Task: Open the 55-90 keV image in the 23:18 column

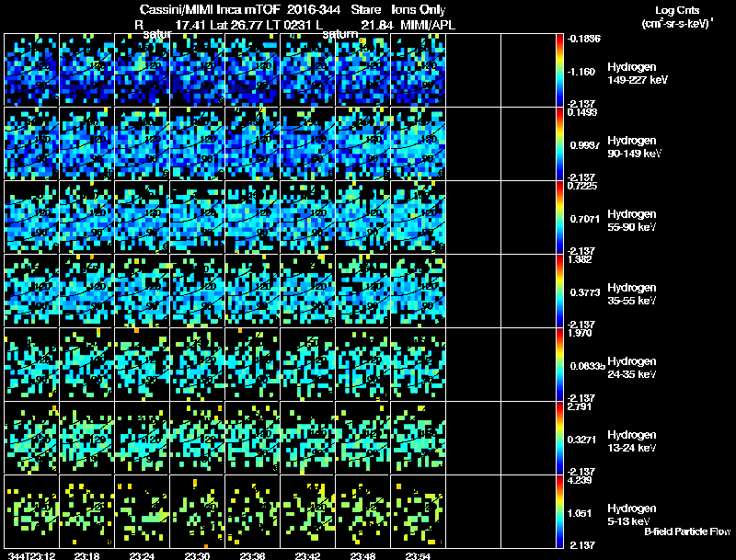Action: click(x=86, y=217)
